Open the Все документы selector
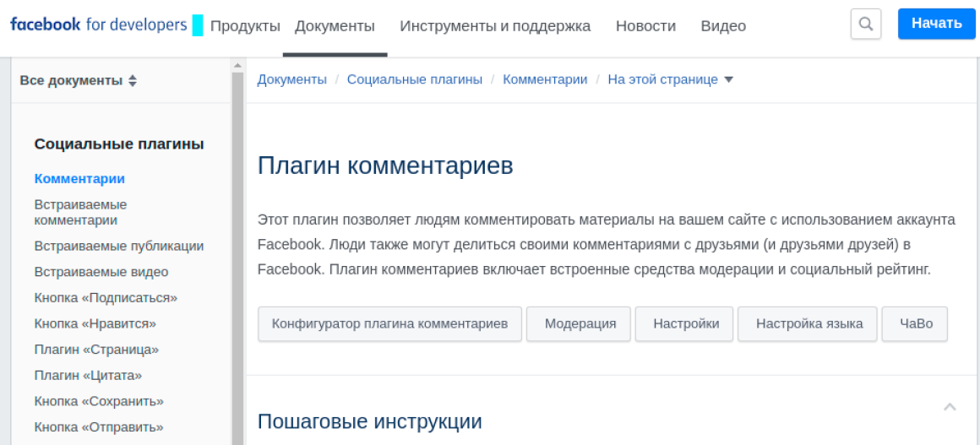 pyautogui.click(x=78, y=80)
